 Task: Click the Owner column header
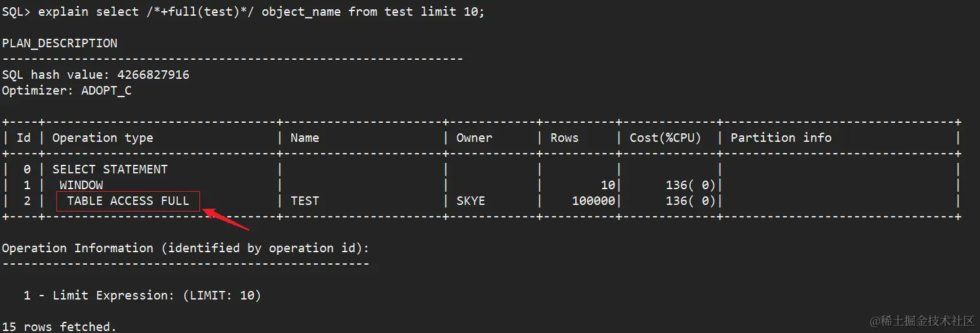point(474,138)
